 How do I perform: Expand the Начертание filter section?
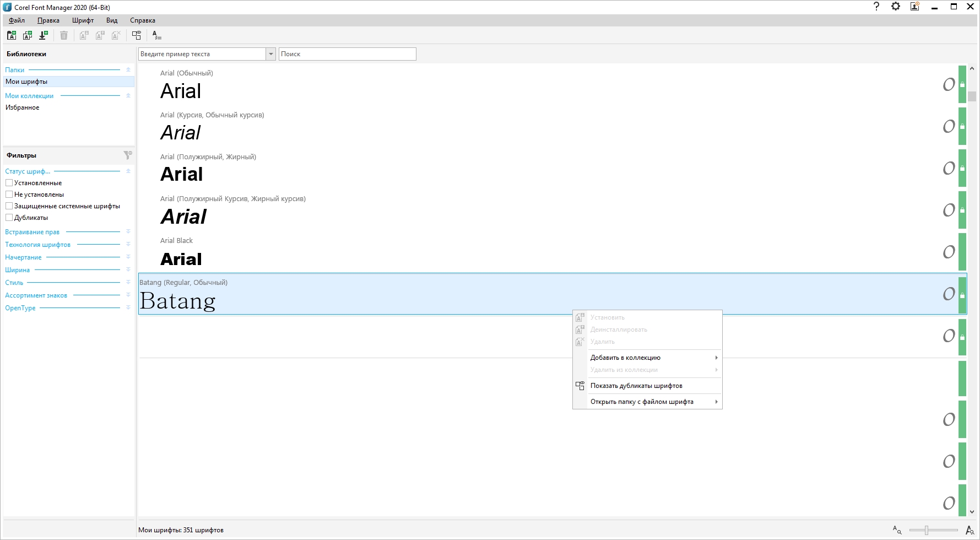point(128,257)
